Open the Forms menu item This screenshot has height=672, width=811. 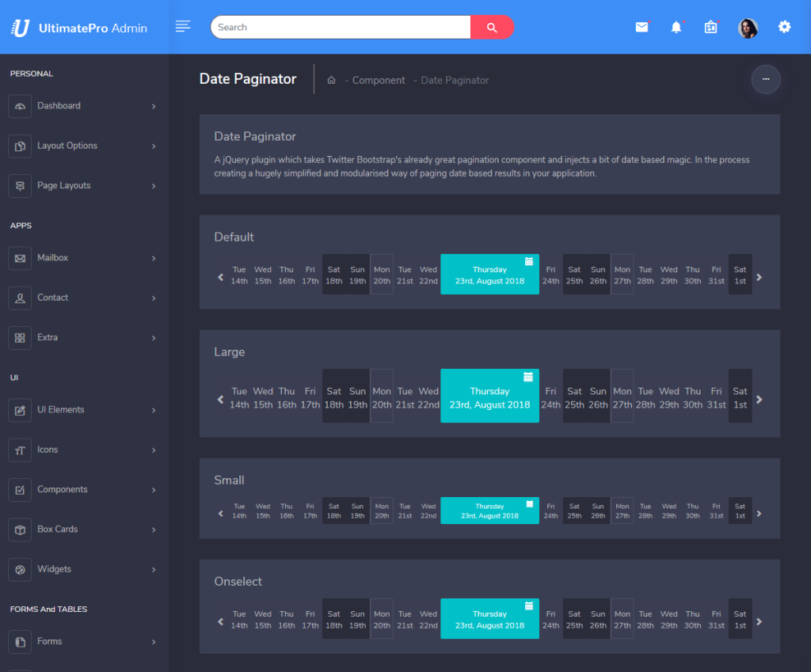click(x=82, y=641)
